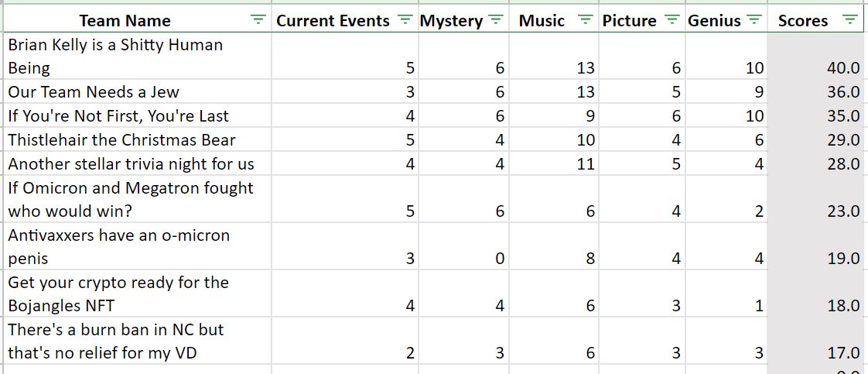The image size is (868, 374).
Task: Select the 'If You're Not First' team cell
Action: click(137, 115)
